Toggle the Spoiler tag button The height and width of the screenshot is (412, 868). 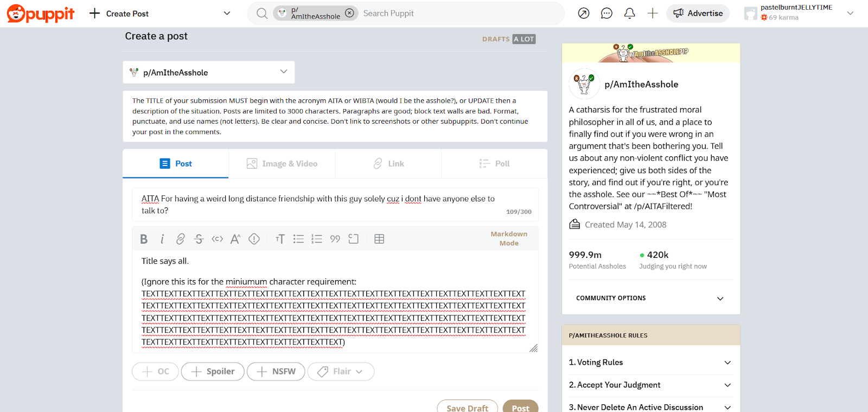213,371
